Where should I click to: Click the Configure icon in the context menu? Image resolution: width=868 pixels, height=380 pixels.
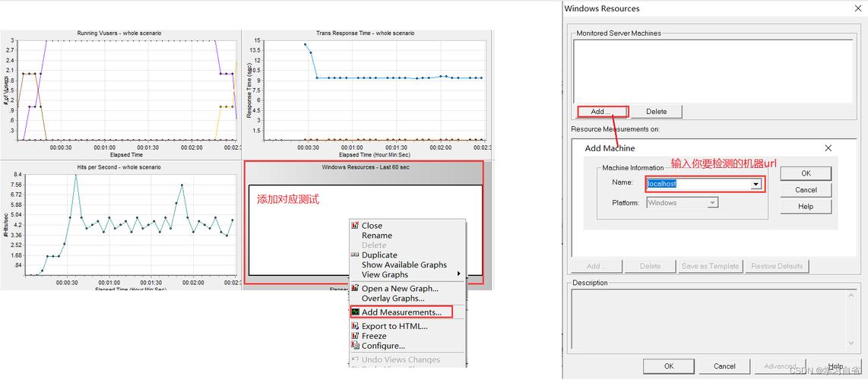355,346
